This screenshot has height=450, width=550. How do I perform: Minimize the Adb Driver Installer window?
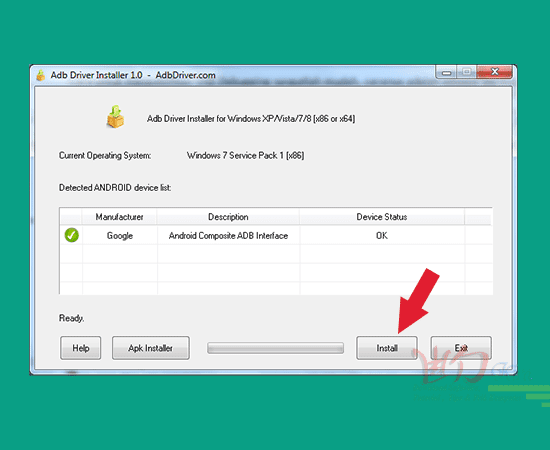coord(446,72)
